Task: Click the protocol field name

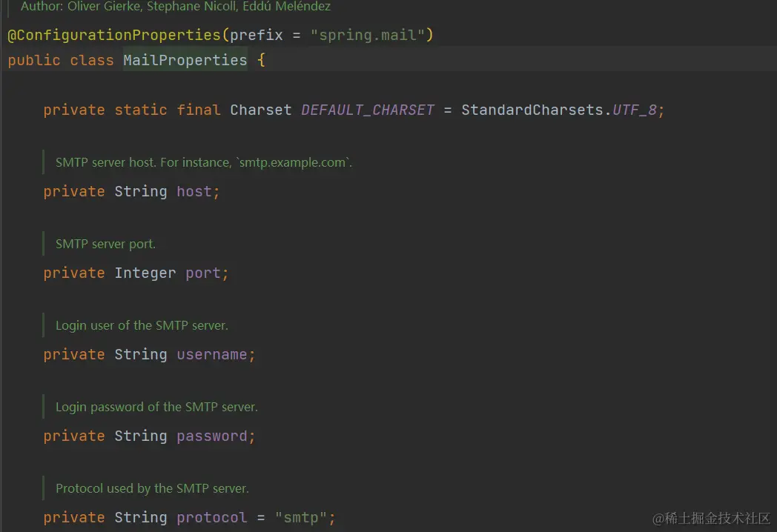Action: [211, 518]
